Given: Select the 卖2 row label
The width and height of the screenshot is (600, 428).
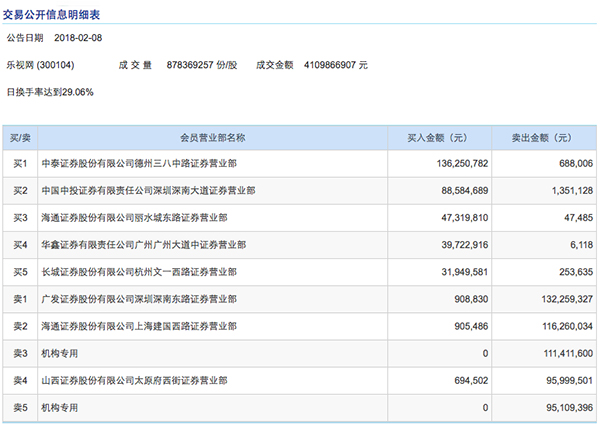Looking at the screenshot, I should point(20,327).
